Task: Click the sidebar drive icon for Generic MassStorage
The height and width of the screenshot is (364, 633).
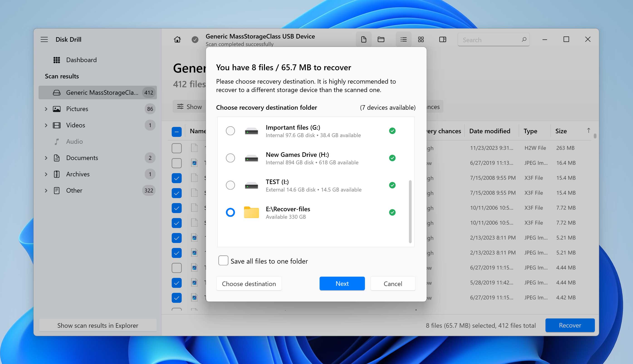Action: (57, 93)
